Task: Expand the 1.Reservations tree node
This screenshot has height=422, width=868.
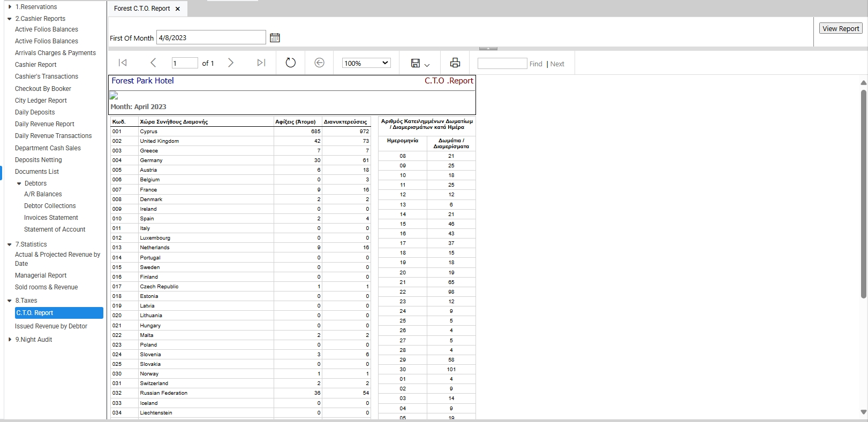Action: click(x=10, y=7)
